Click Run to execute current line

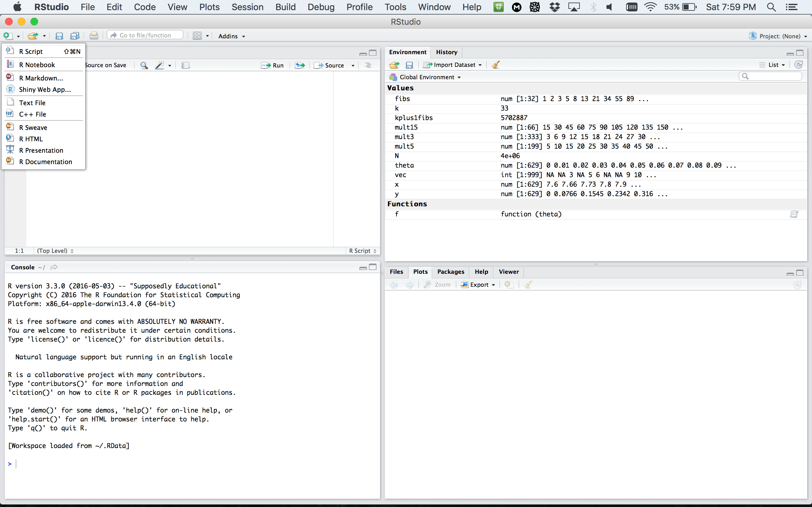pyautogui.click(x=273, y=65)
